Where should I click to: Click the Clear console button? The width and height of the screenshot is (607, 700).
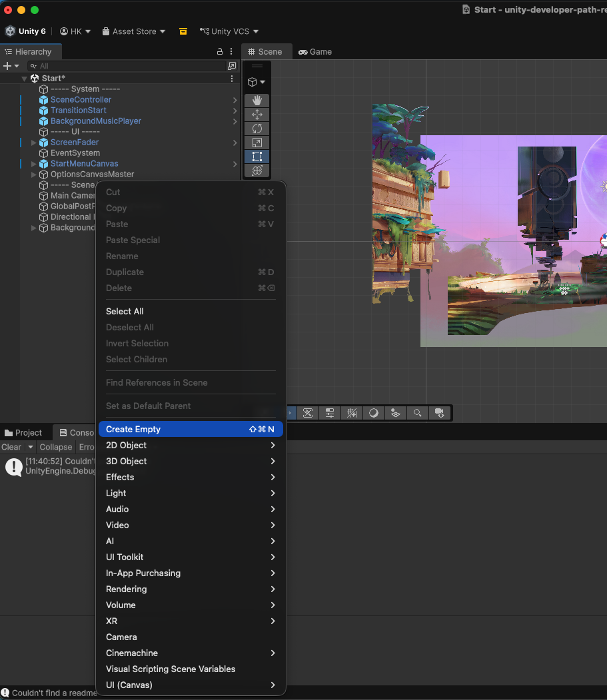(x=11, y=447)
